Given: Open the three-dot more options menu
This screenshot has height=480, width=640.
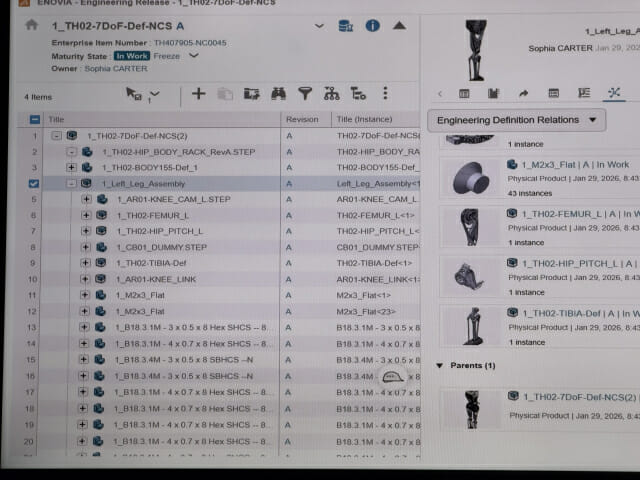Looking at the screenshot, I should 385,93.
